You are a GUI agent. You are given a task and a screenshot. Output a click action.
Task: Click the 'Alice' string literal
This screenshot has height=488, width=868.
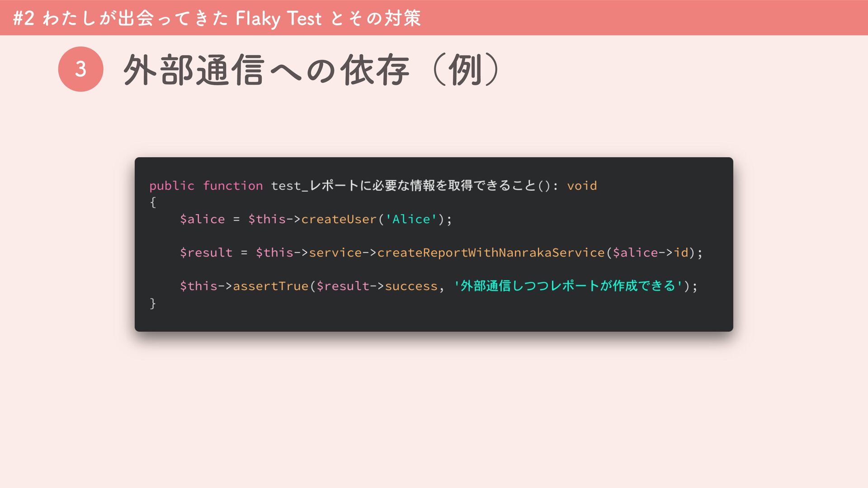411,219
